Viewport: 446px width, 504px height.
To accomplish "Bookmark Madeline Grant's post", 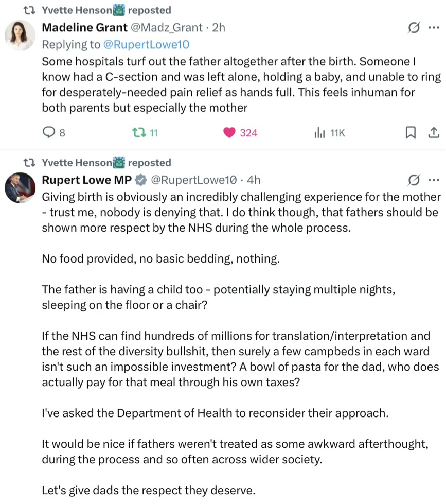I will (411, 133).
